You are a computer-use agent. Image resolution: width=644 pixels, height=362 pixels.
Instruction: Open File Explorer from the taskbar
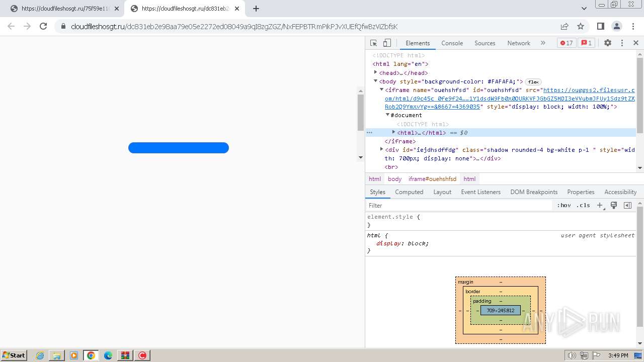57,355
